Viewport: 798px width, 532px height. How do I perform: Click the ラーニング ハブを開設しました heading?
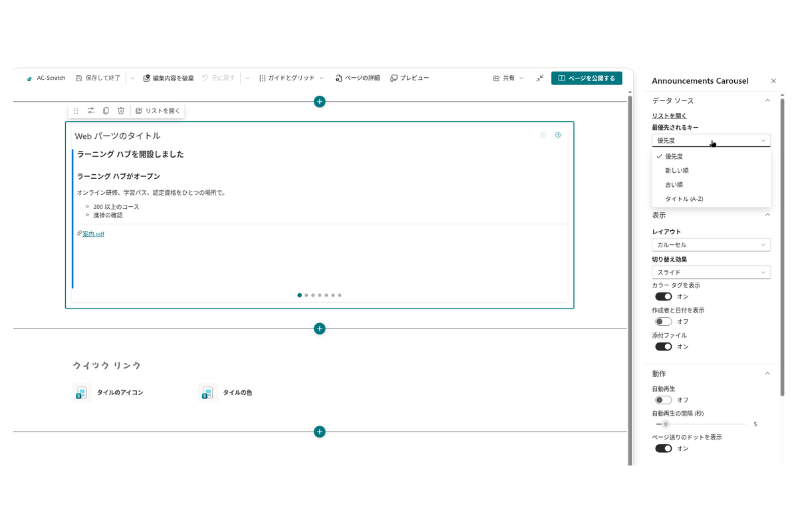(130, 154)
